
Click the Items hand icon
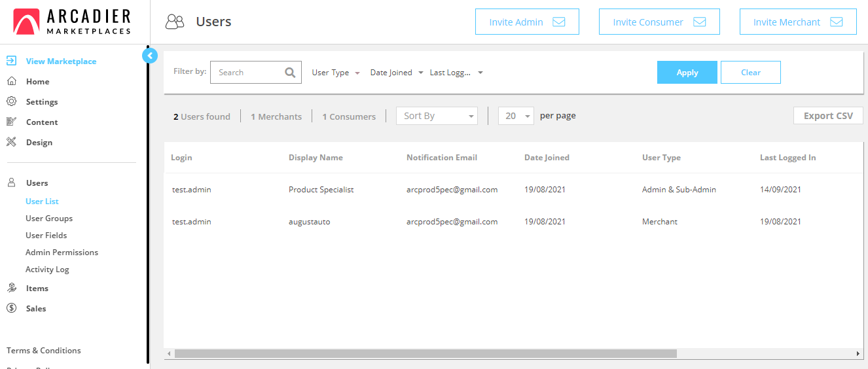click(x=11, y=288)
